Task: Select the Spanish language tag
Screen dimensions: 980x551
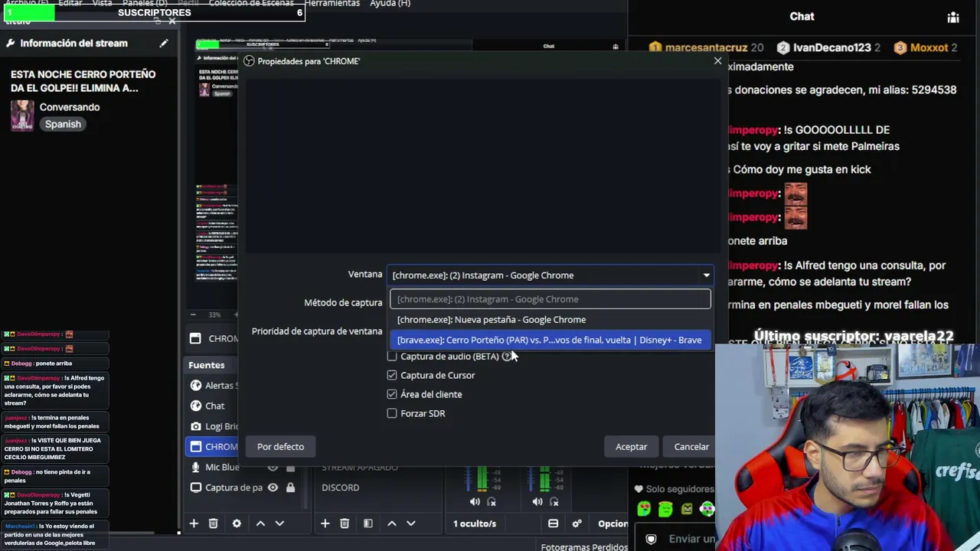Action: point(63,124)
